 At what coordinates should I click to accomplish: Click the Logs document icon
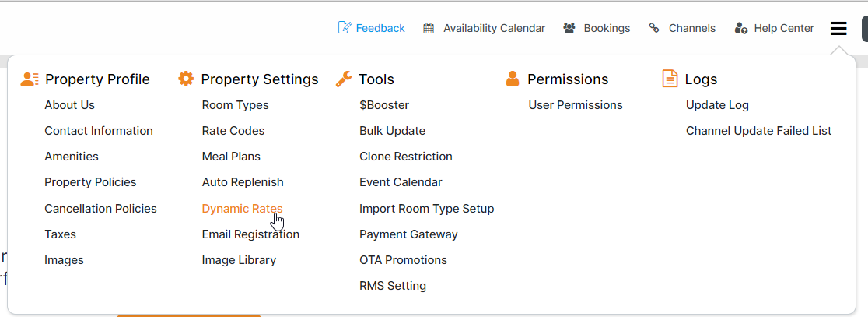pyautogui.click(x=670, y=79)
